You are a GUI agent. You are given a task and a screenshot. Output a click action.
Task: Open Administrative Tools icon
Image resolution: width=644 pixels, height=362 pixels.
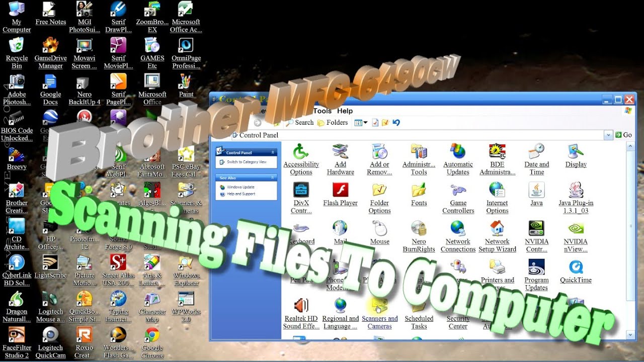pyautogui.click(x=419, y=159)
